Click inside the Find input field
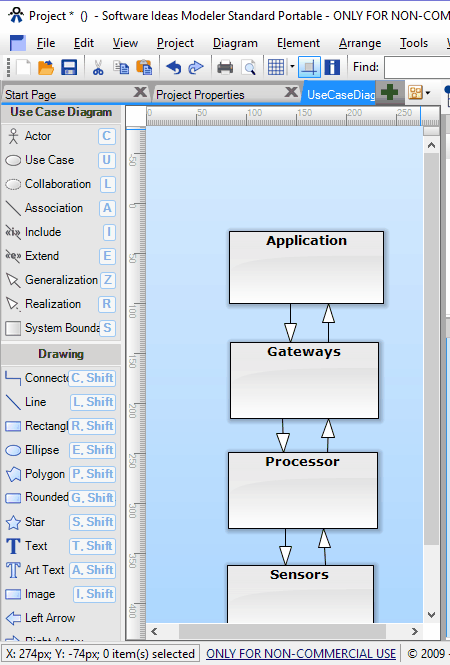Image resolution: width=450 pixels, height=665 pixels. 417,67
